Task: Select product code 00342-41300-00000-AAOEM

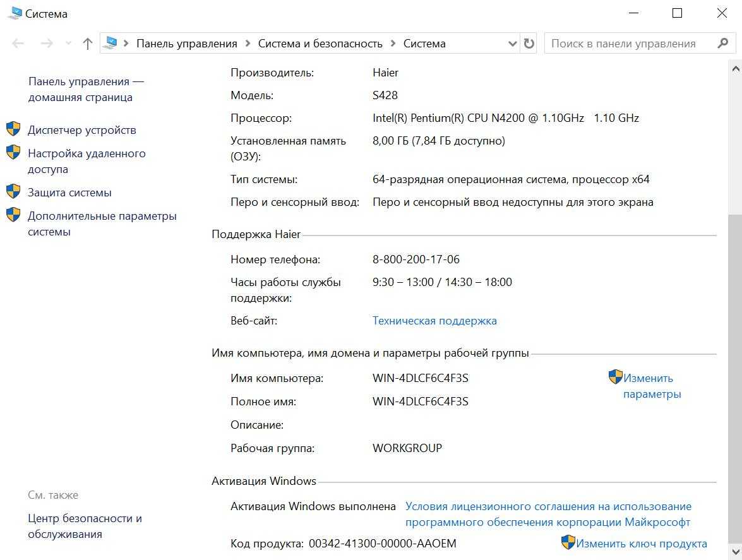Action: [382, 544]
